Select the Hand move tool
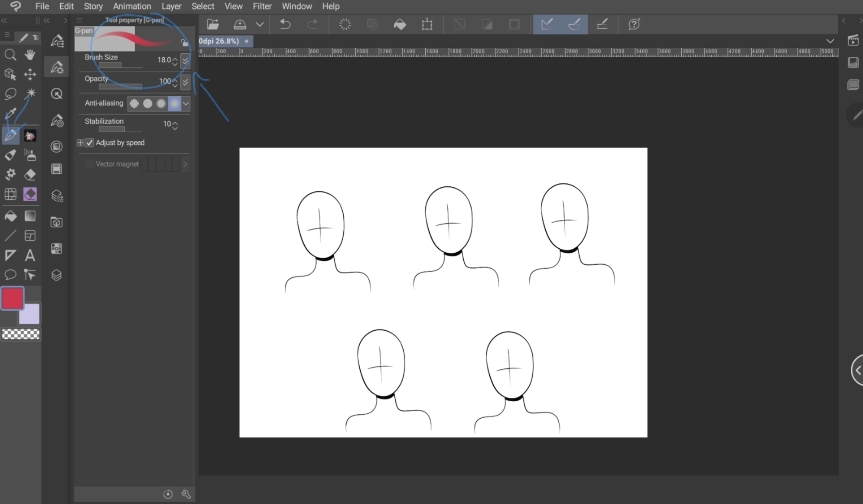 point(30,55)
